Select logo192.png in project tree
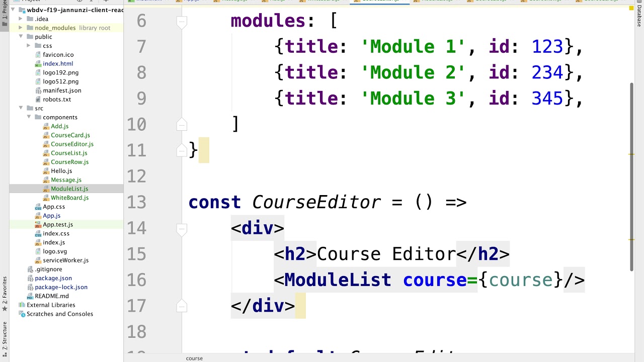Screen dimensions: 644x362 [x=60, y=72]
